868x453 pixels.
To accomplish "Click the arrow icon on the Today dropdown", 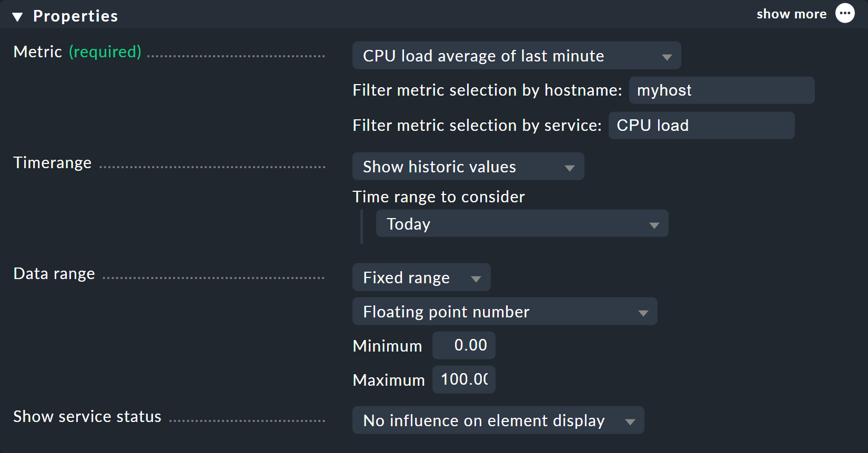I will tap(654, 225).
